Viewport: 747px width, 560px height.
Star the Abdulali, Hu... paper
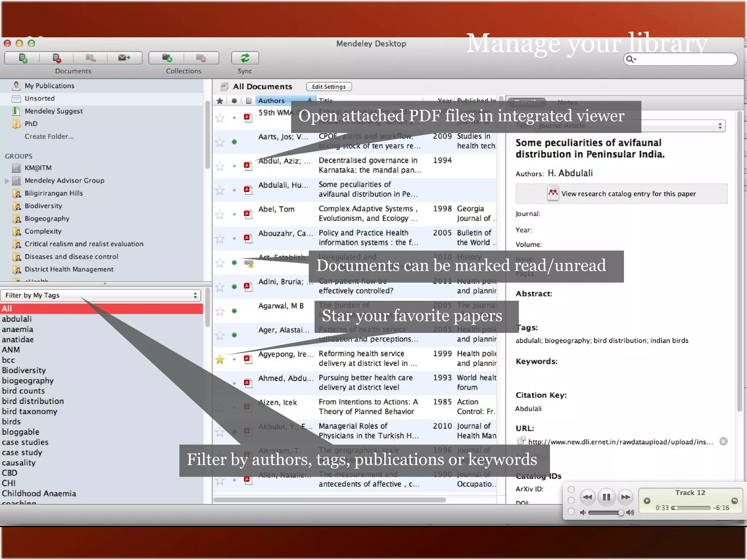coord(220,190)
